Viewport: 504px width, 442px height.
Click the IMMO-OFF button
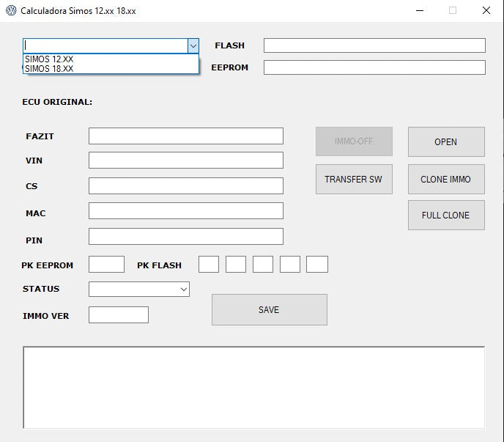coord(354,141)
